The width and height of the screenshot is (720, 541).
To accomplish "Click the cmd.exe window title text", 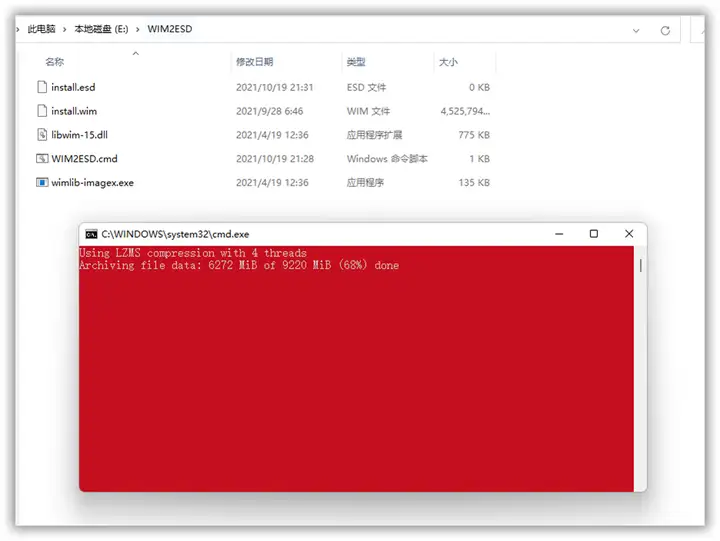I will 175,234.
